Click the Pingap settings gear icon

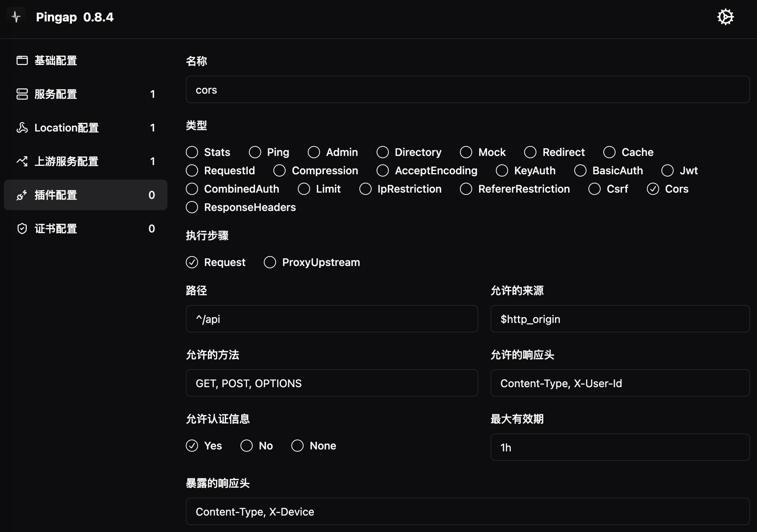point(726,17)
